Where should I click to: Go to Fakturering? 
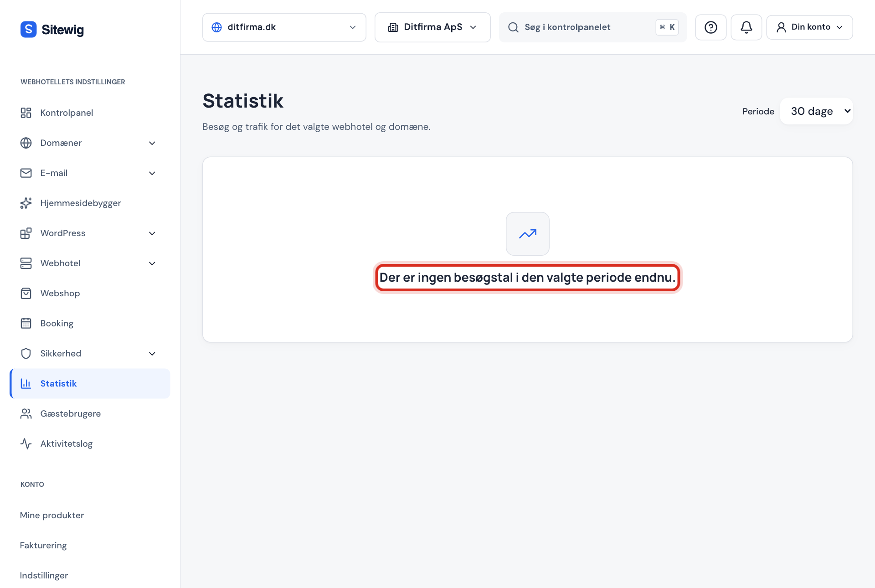pyautogui.click(x=43, y=545)
